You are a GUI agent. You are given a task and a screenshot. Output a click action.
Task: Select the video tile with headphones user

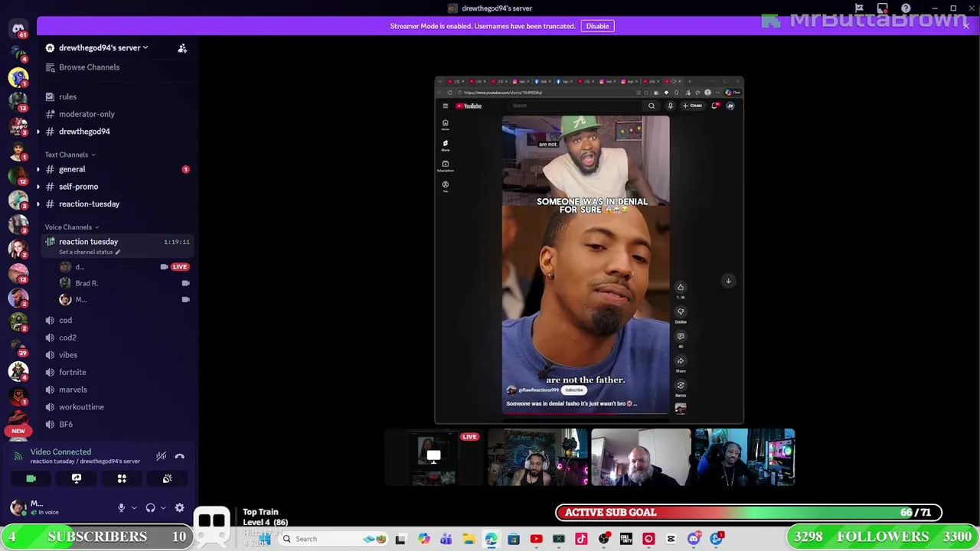click(537, 458)
